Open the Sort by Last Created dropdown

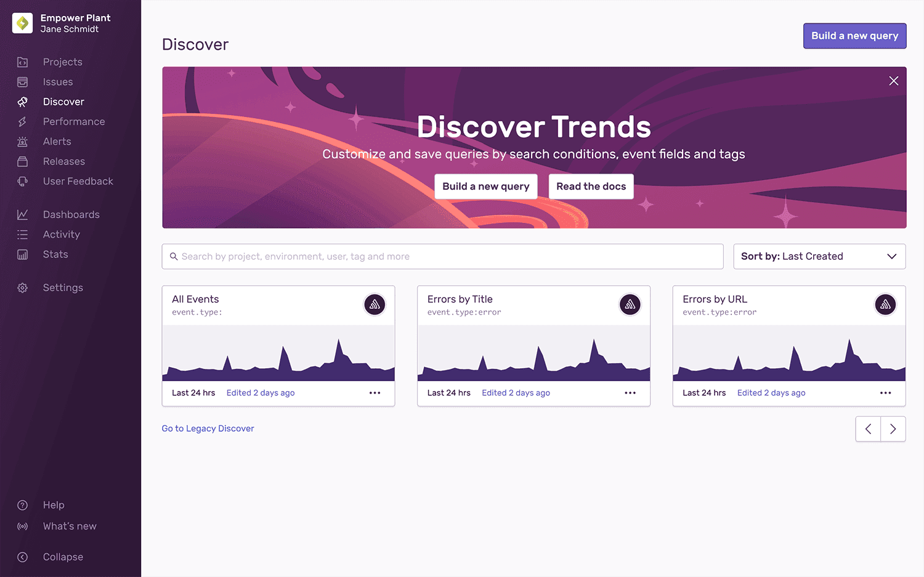coord(819,256)
